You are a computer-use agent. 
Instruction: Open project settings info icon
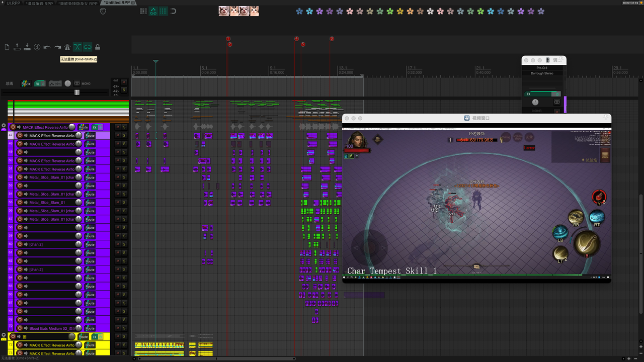[x=37, y=47]
